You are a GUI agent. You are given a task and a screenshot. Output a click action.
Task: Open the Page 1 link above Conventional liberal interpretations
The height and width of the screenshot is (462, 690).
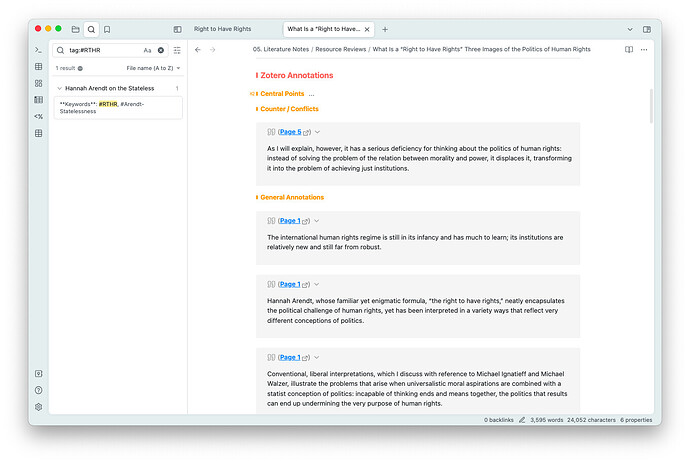290,357
